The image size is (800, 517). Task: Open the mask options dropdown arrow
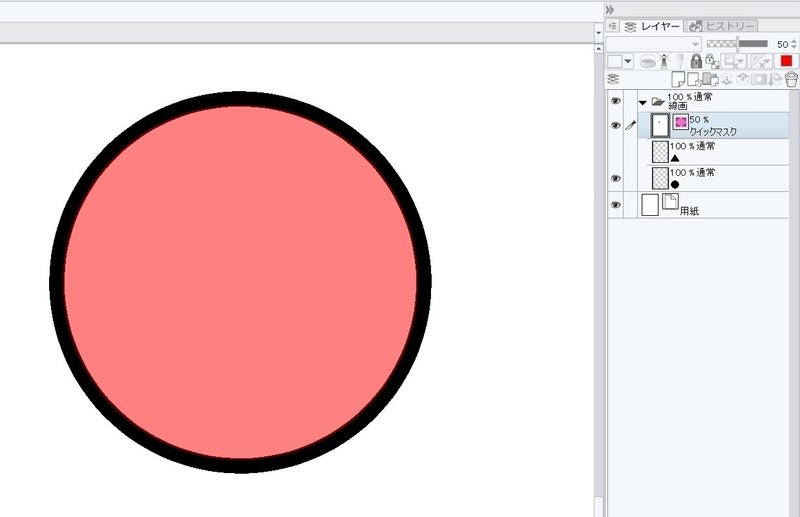click(741, 62)
